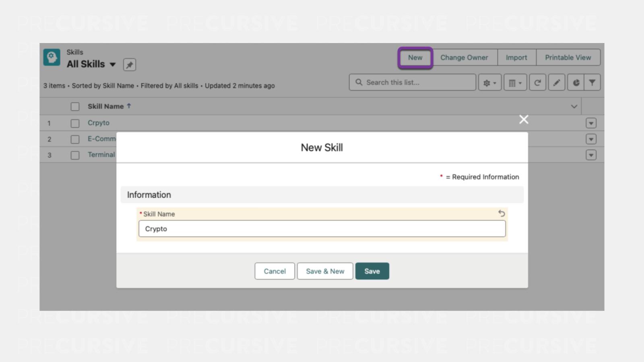Undo Skill Name change with revert arrow
The width and height of the screenshot is (644, 362).
pyautogui.click(x=502, y=214)
